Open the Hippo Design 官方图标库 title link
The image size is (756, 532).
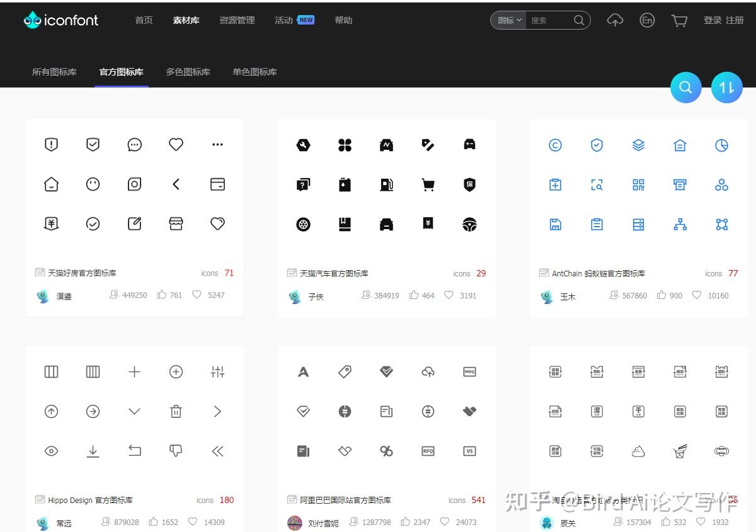pos(90,501)
